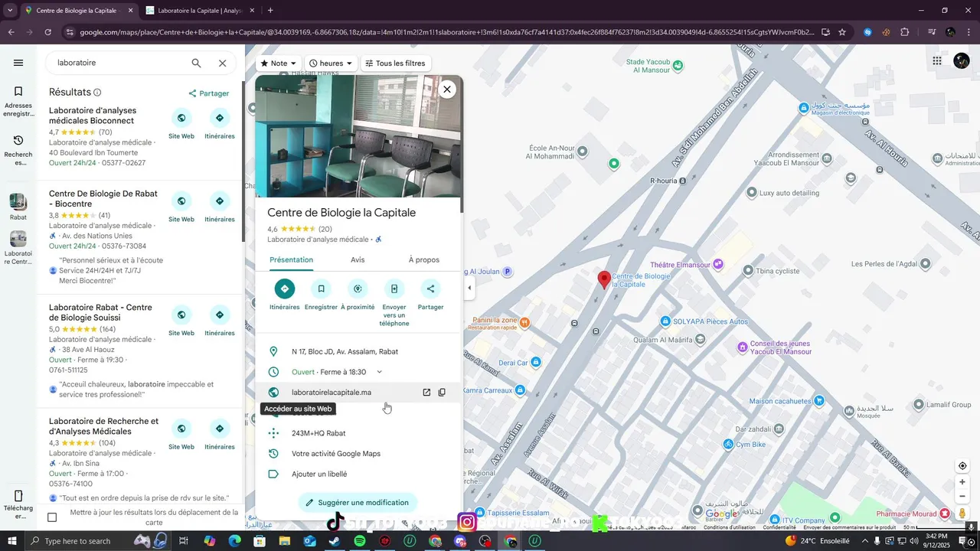This screenshot has width=980, height=551.
Task: Open the Google apps grid
Action: click(x=937, y=61)
